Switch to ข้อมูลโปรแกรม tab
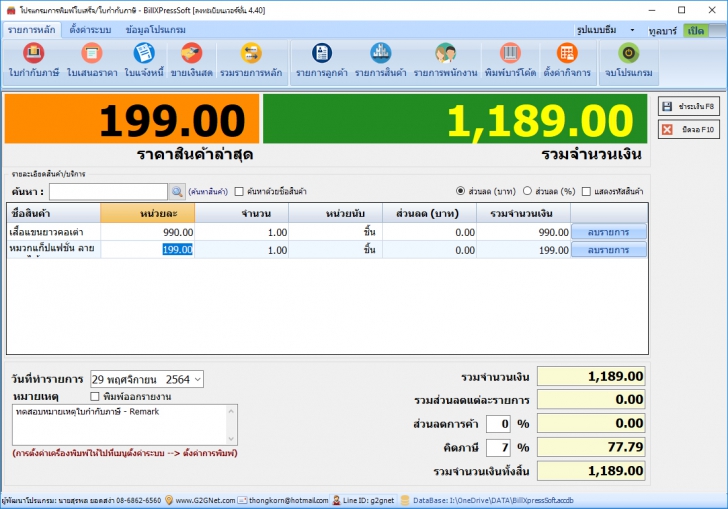The width and height of the screenshot is (728, 509). (x=156, y=30)
